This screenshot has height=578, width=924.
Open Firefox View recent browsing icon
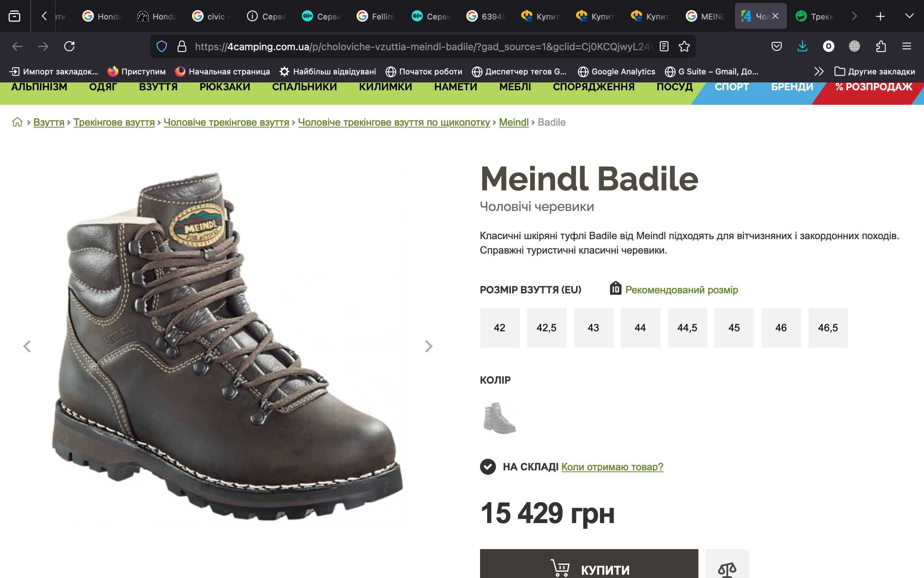coord(14,16)
